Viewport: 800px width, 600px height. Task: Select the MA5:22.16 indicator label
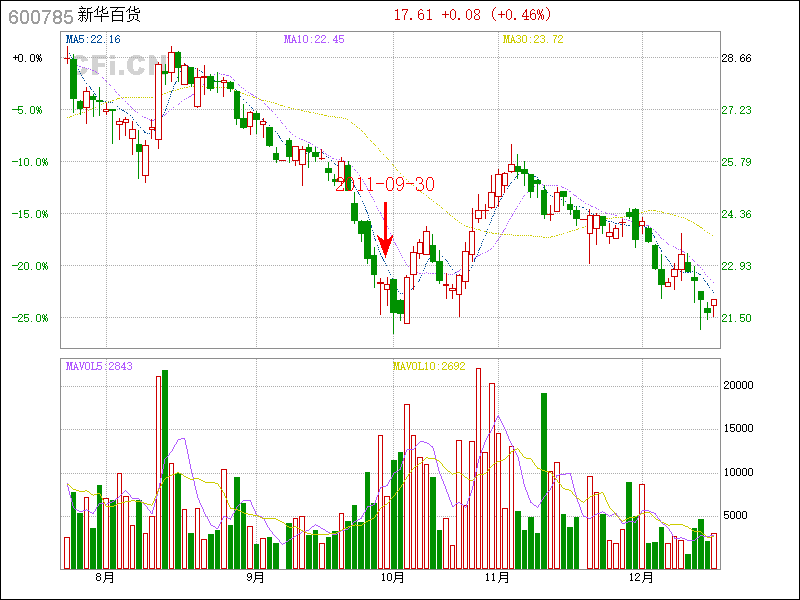click(x=92, y=40)
